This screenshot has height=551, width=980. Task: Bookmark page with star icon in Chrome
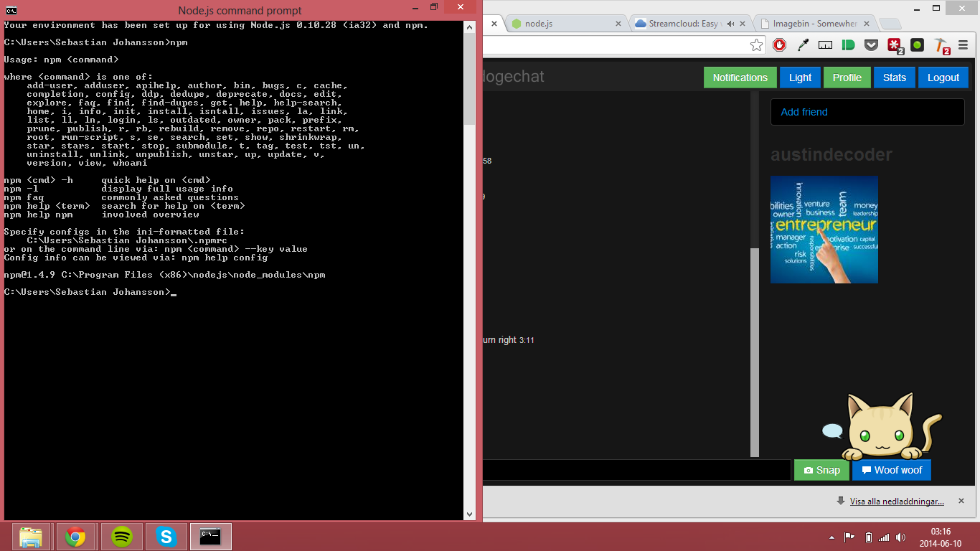pos(756,45)
